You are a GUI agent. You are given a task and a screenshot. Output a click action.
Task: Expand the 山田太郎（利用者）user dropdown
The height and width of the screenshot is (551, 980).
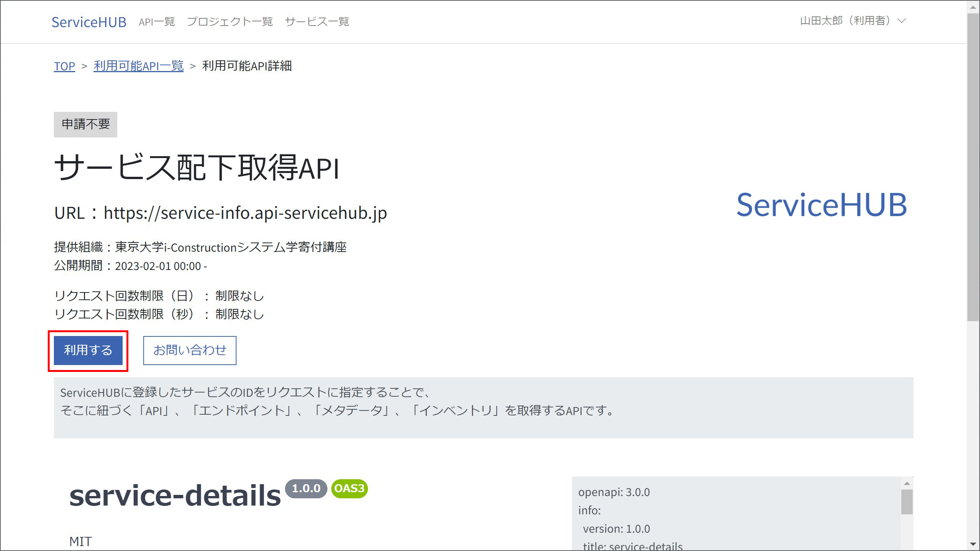[x=853, y=21]
